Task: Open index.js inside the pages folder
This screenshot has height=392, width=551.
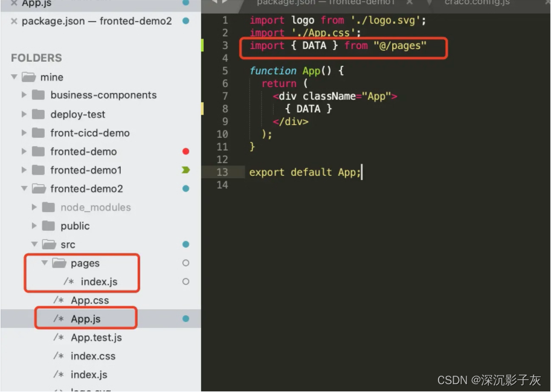Action: (99, 281)
